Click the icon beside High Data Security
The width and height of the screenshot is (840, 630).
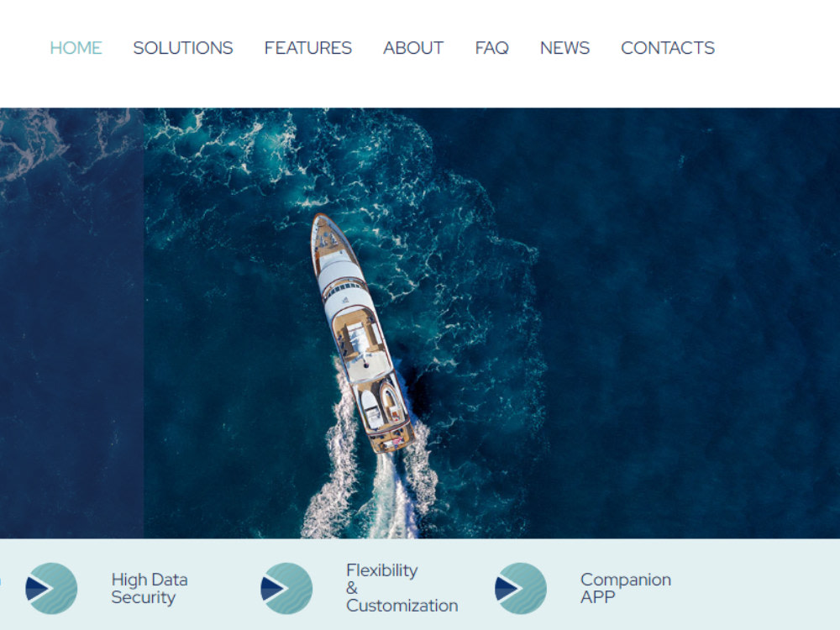(x=51, y=588)
